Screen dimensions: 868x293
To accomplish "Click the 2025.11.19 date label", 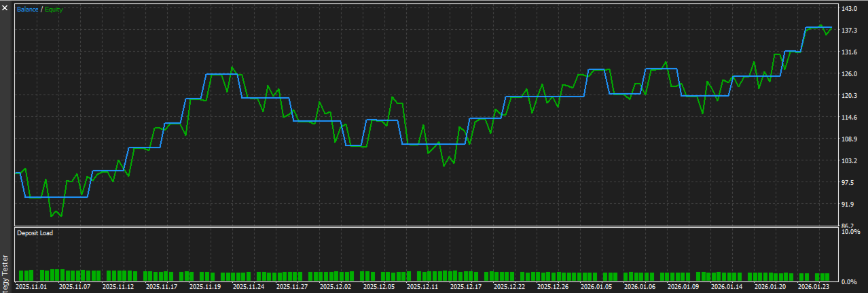I will point(205,287).
